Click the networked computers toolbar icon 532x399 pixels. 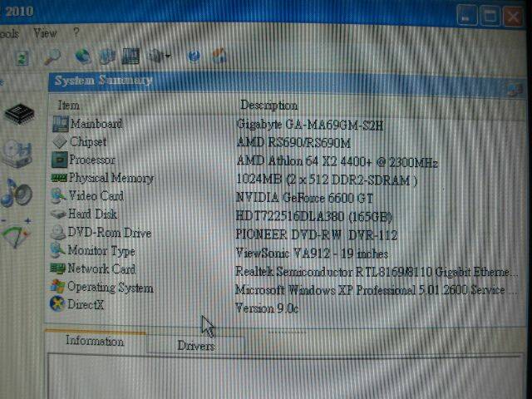[x=107, y=57]
